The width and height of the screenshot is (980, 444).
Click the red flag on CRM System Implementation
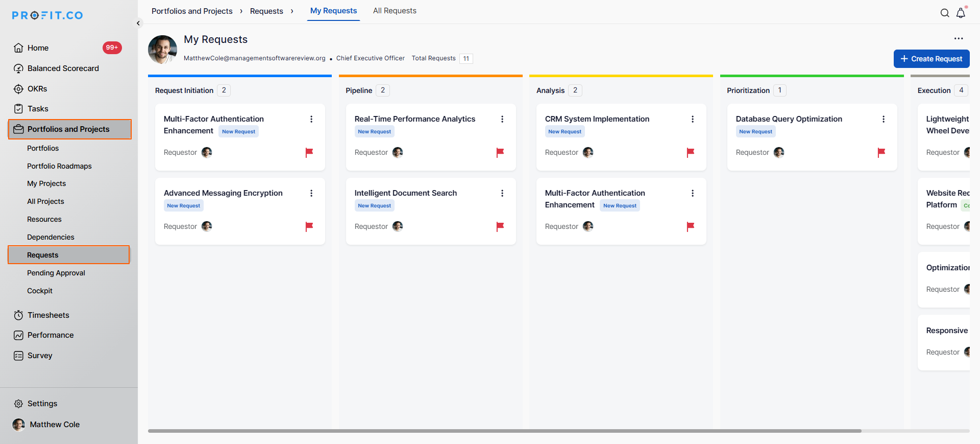point(691,152)
